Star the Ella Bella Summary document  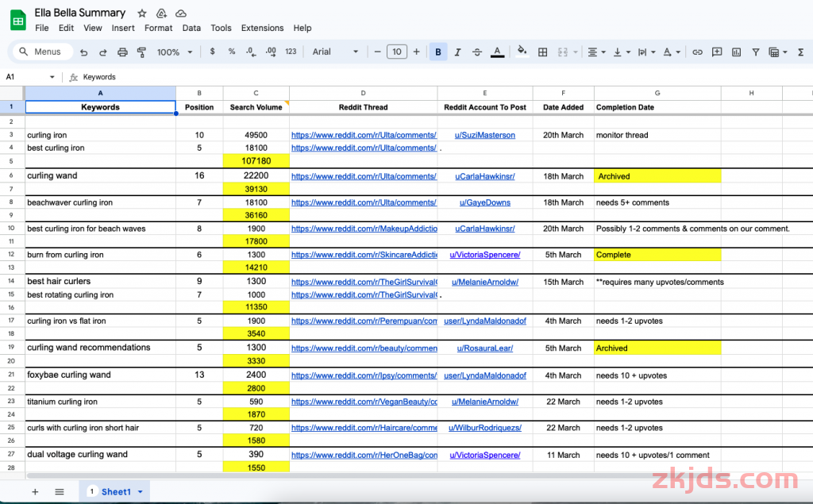141,13
